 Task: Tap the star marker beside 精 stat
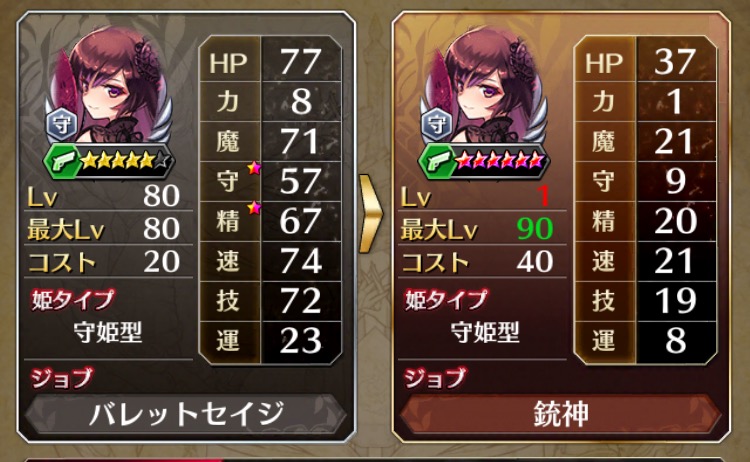click(x=254, y=208)
